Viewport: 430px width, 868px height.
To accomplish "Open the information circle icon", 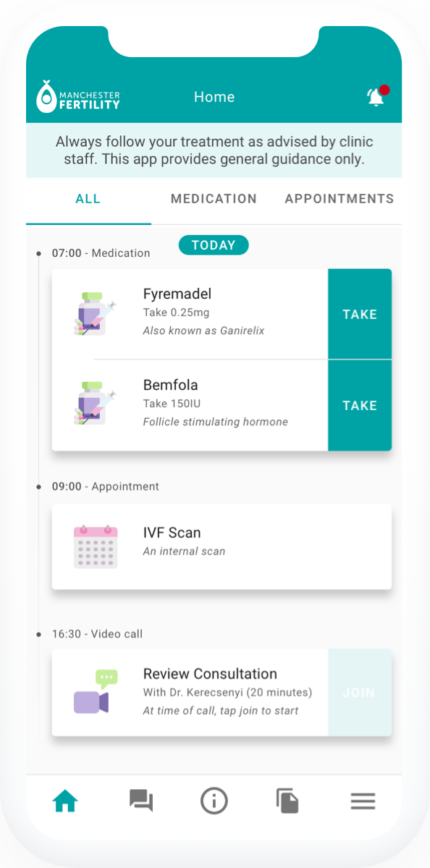I will [214, 801].
